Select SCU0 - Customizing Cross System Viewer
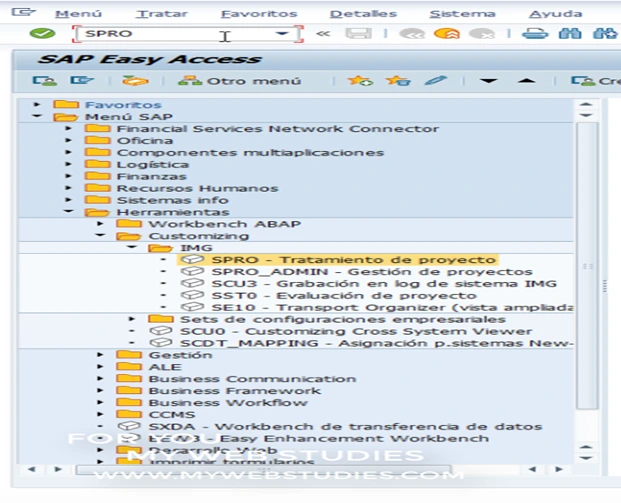Screen dimensions: 621x503 [356, 331]
